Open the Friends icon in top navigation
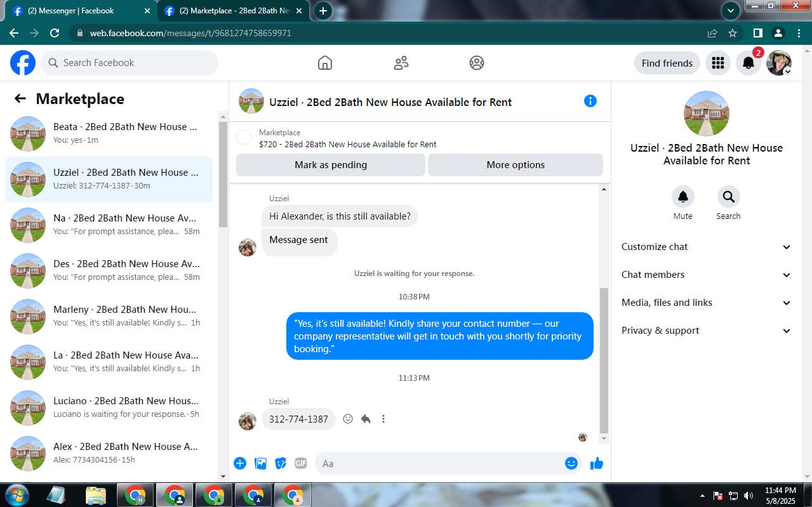 [x=401, y=63]
